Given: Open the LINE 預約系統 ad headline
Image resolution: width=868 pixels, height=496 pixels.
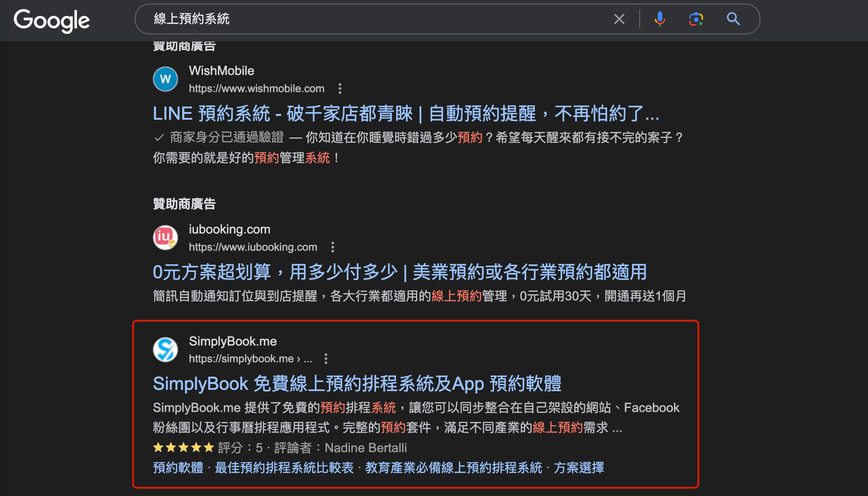Looking at the screenshot, I should (406, 114).
